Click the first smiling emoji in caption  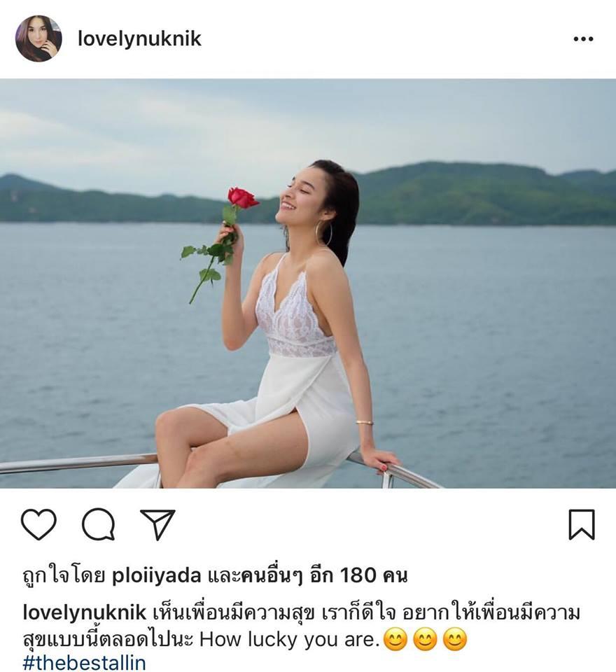395,640
